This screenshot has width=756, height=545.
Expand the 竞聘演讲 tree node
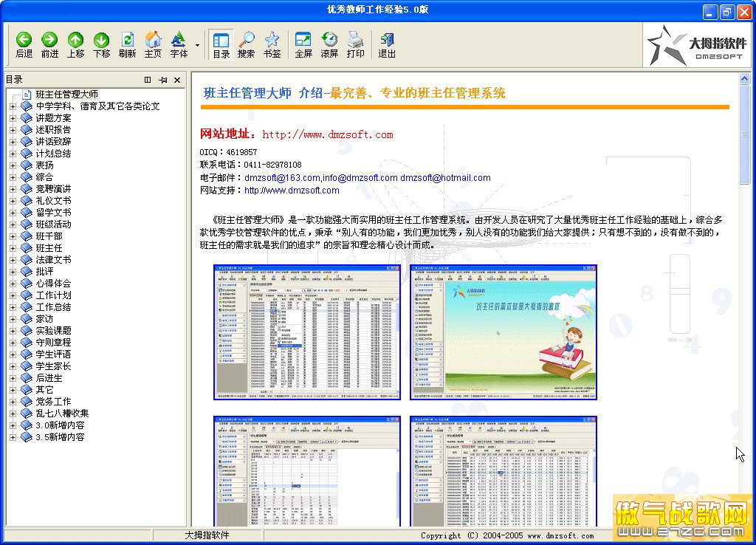coord(13,189)
